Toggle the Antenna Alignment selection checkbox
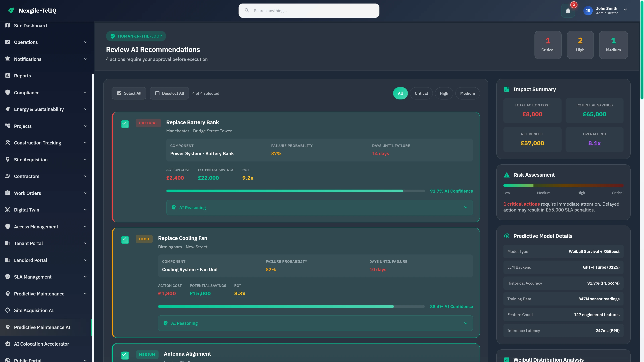This screenshot has width=644, height=362. tap(125, 355)
